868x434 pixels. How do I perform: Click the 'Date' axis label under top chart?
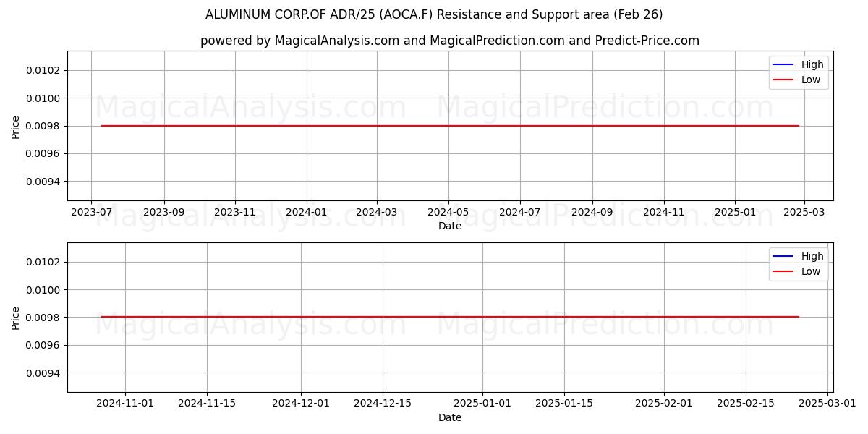coord(450,226)
